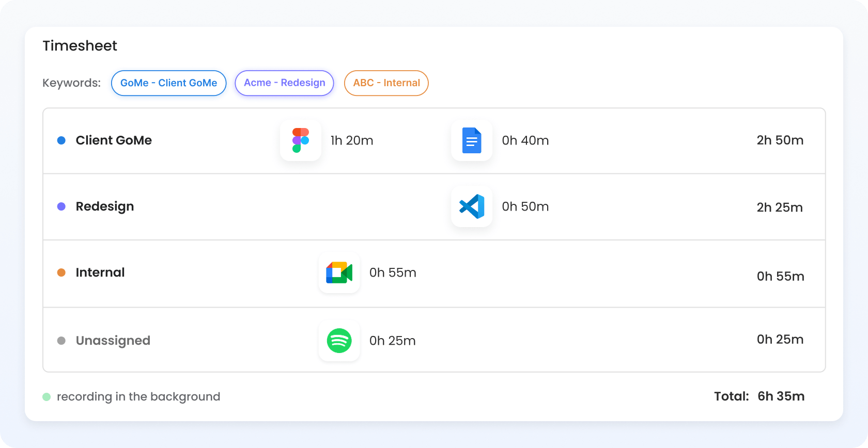The height and width of the screenshot is (448, 868).
Task: Click the green recording status dot
Action: (47, 397)
